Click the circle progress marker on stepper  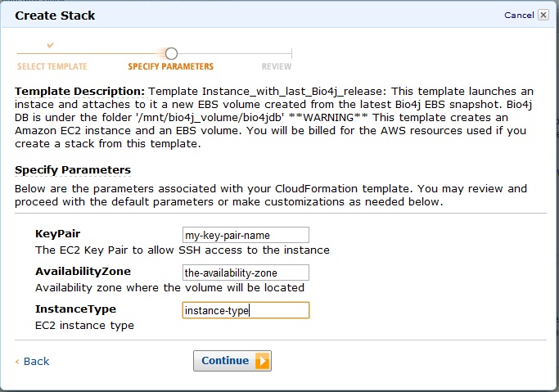pos(172,54)
